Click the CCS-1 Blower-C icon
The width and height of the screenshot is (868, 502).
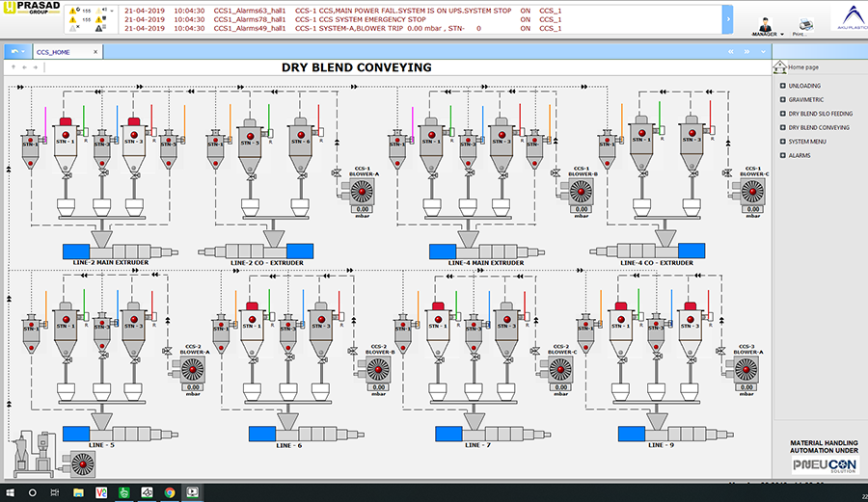[x=752, y=191]
